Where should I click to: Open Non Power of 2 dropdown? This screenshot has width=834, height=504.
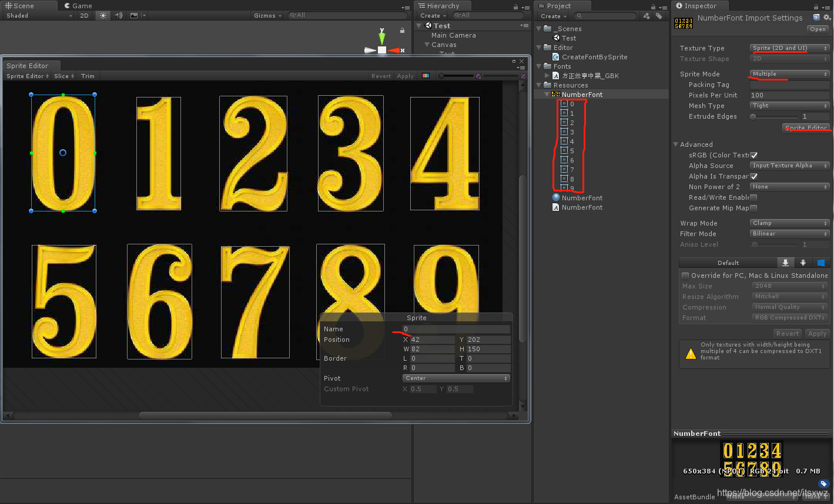click(x=790, y=187)
